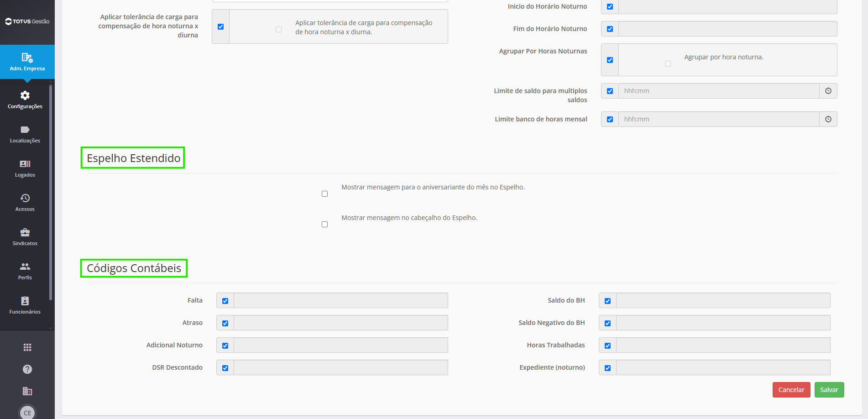
Task: Open Configurações from the sidebar
Action: (25, 100)
